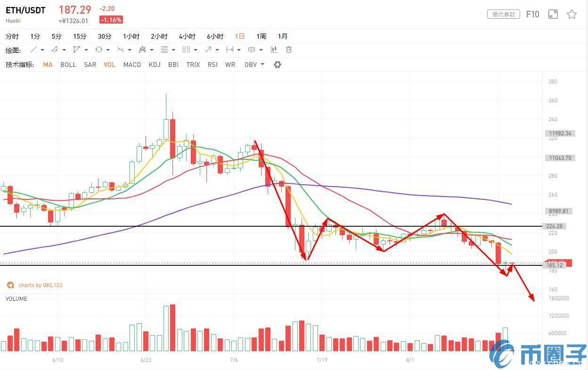The image size is (588, 370).
Task: Switch to the 4小时 timeframe
Action: pyautogui.click(x=187, y=36)
